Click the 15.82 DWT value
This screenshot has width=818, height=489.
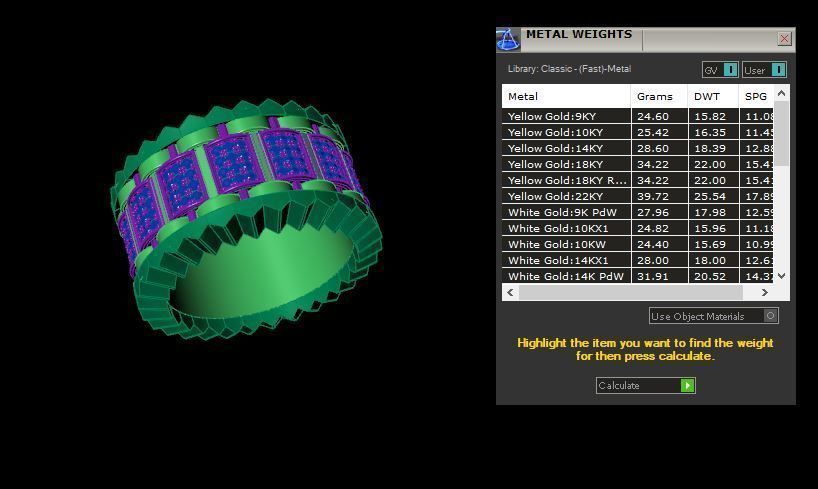pyautogui.click(x=709, y=116)
